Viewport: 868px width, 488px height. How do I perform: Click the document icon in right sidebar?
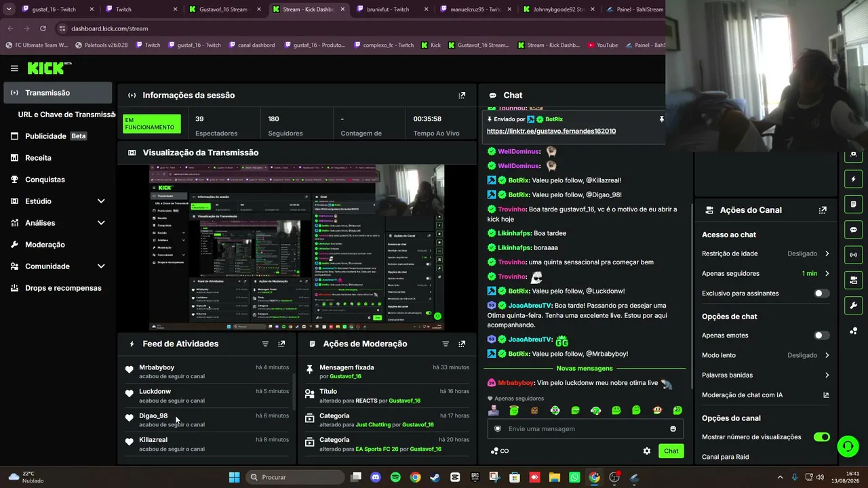[x=853, y=205]
